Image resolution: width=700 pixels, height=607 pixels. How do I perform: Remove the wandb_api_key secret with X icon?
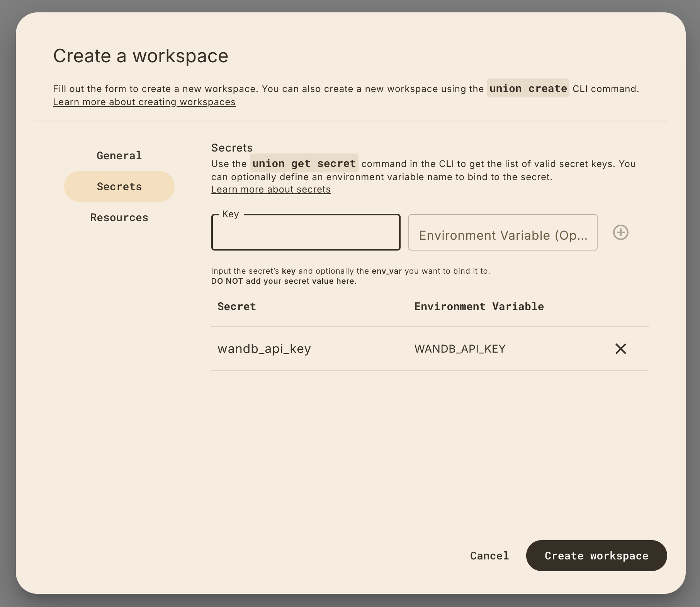pos(620,349)
